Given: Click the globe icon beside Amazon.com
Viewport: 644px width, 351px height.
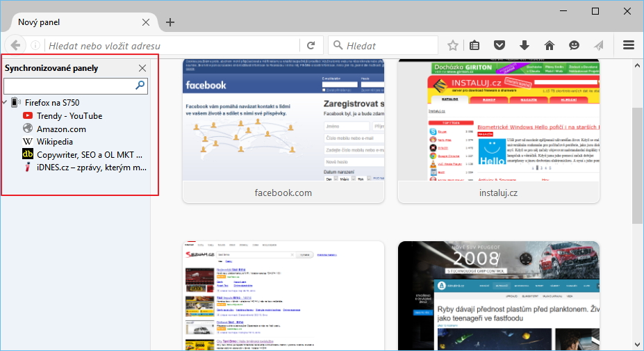Looking at the screenshot, I should (x=28, y=128).
